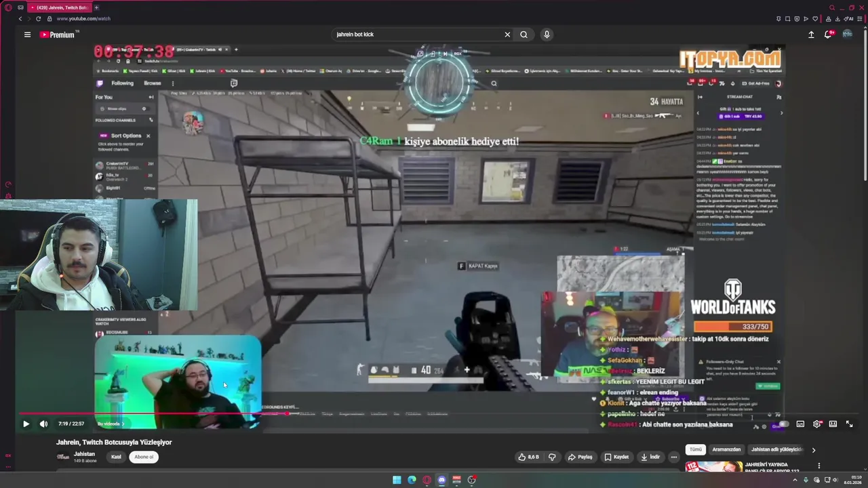This screenshot has width=868, height=488.
Task: Open the Jahistan channel name link
Action: 84,454
